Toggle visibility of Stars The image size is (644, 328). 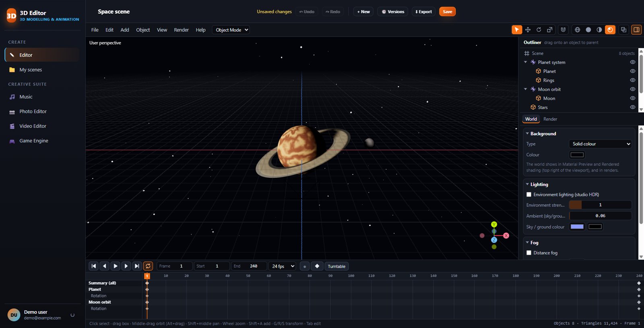point(633,107)
